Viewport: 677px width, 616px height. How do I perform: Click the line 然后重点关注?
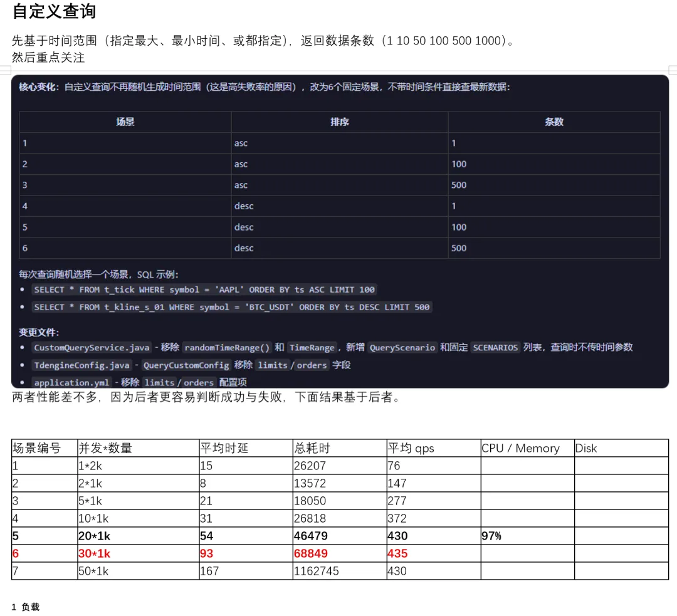[x=48, y=58]
